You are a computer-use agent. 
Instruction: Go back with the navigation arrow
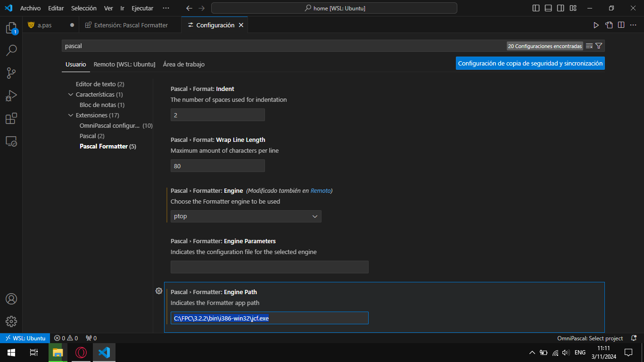(189, 8)
